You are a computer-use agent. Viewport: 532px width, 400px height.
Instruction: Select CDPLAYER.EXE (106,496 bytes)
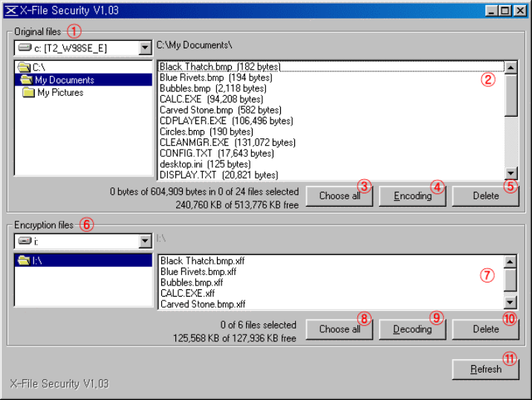click(x=331, y=121)
